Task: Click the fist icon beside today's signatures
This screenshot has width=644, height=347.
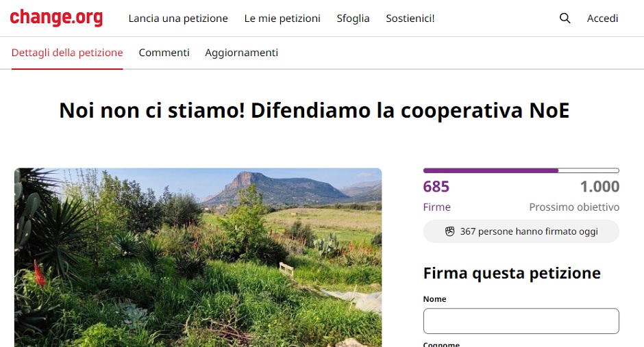Action: (449, 231)
